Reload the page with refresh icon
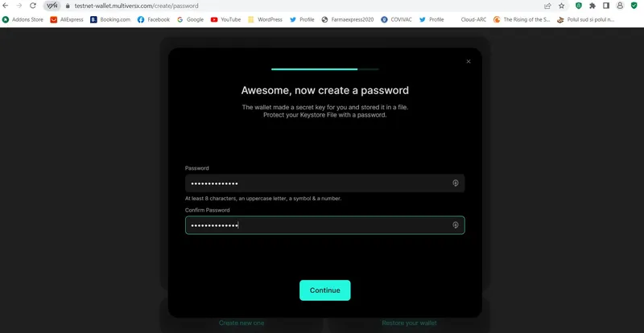The width and height of the screenshot is (644, 333). pyautogui.click(x=33, y=6)
